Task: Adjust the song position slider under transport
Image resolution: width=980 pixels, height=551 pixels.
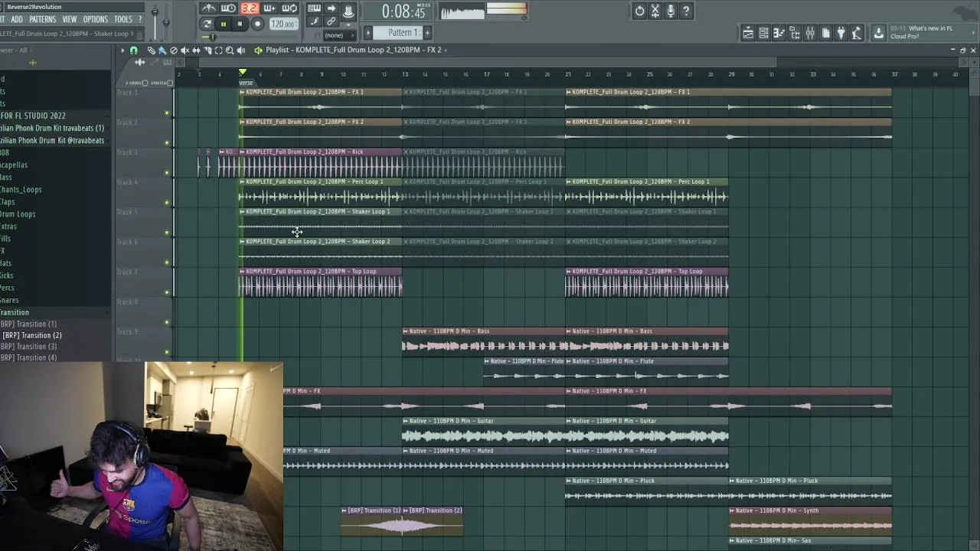Action: point(249,37)
